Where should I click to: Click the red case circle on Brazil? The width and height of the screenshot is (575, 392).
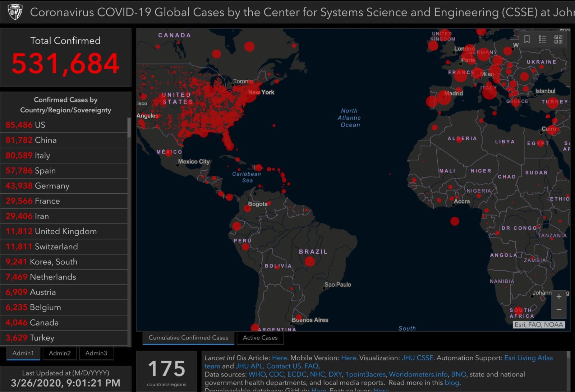click(309, 261)
